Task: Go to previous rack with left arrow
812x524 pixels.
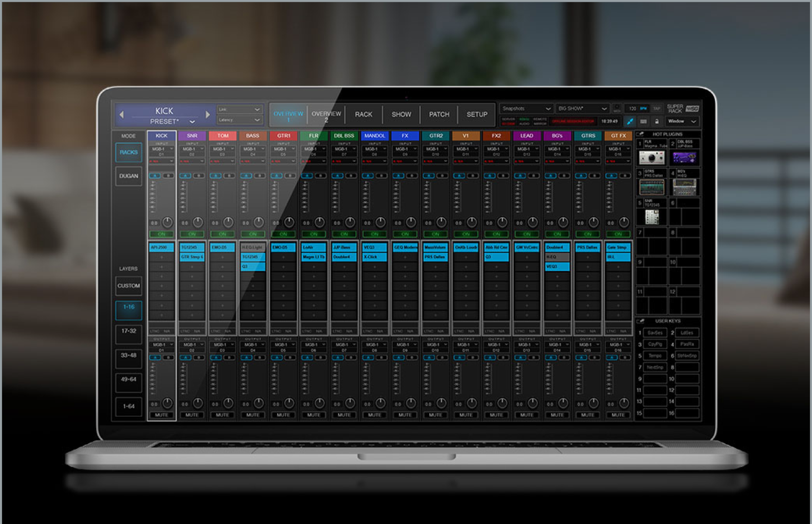Action: [x=122, y=115]
